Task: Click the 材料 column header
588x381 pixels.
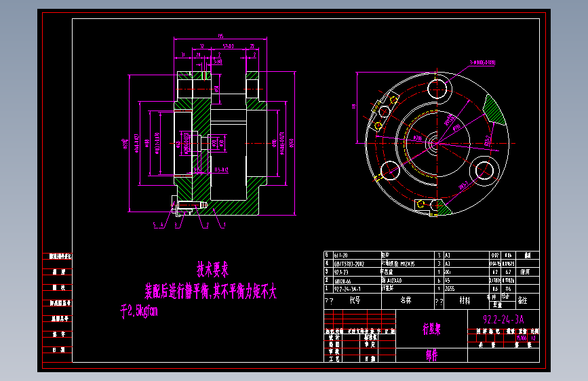Action: 465,300
